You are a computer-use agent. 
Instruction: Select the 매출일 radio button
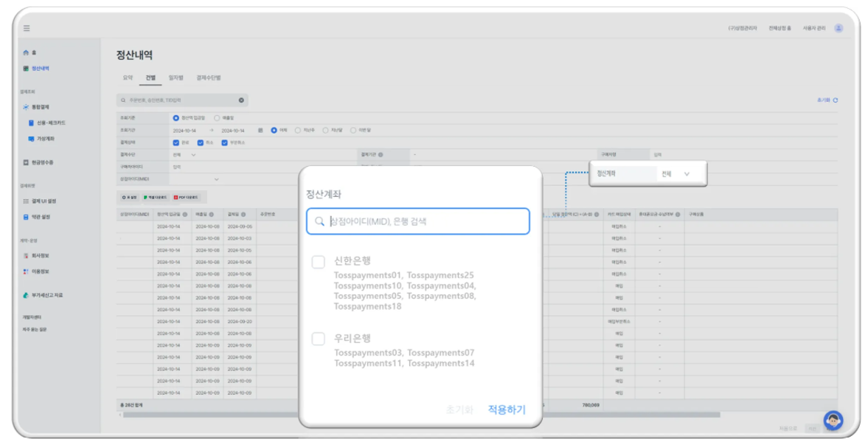pyautogui.click(x=217, y=117)
